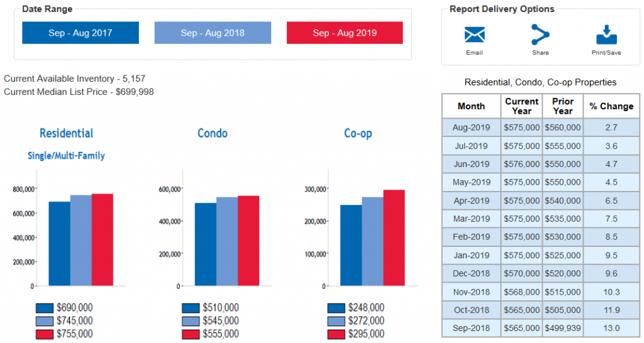Click the Co-op $248,000 legend swatch
Viewport: 644px width, 343px height.
click(336, 308)
